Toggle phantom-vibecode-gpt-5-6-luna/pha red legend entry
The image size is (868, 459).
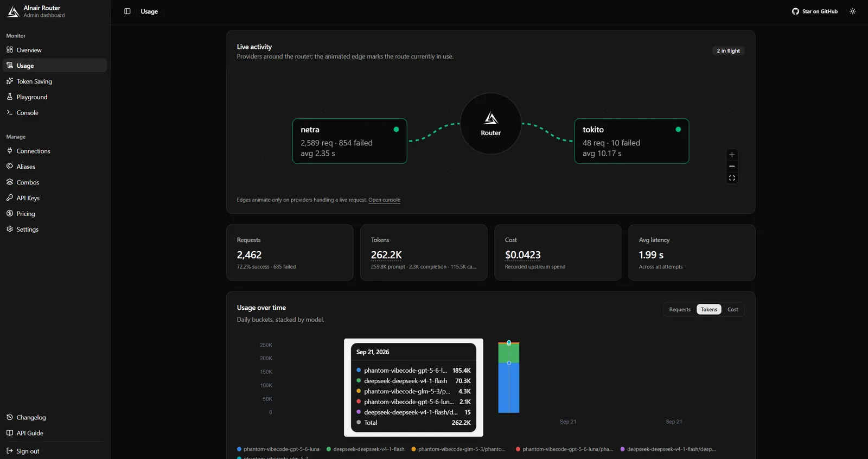[x=565, y=449]
